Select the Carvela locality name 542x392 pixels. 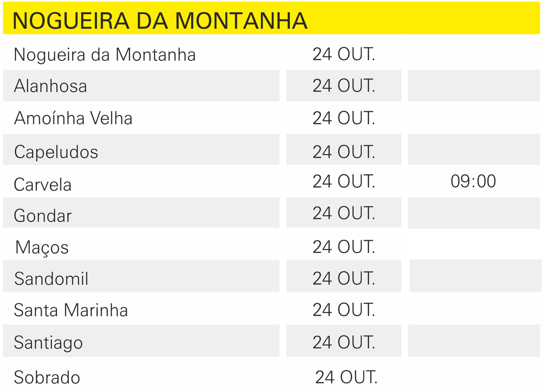tap(42, 185)
